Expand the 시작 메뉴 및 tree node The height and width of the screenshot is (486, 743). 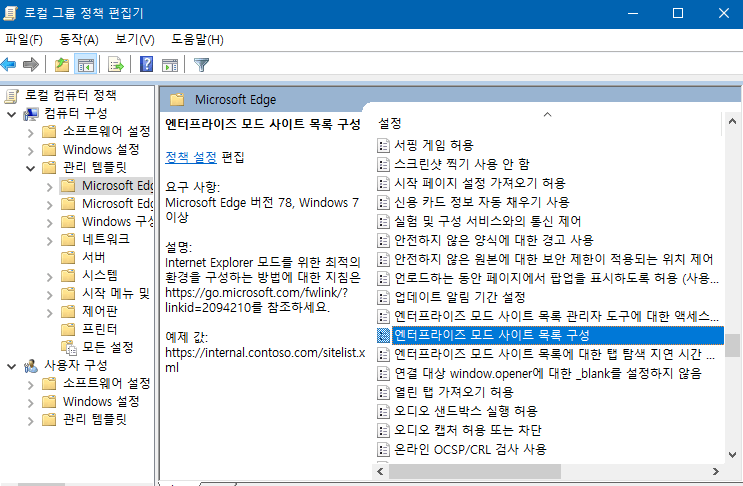coord(50,294)
